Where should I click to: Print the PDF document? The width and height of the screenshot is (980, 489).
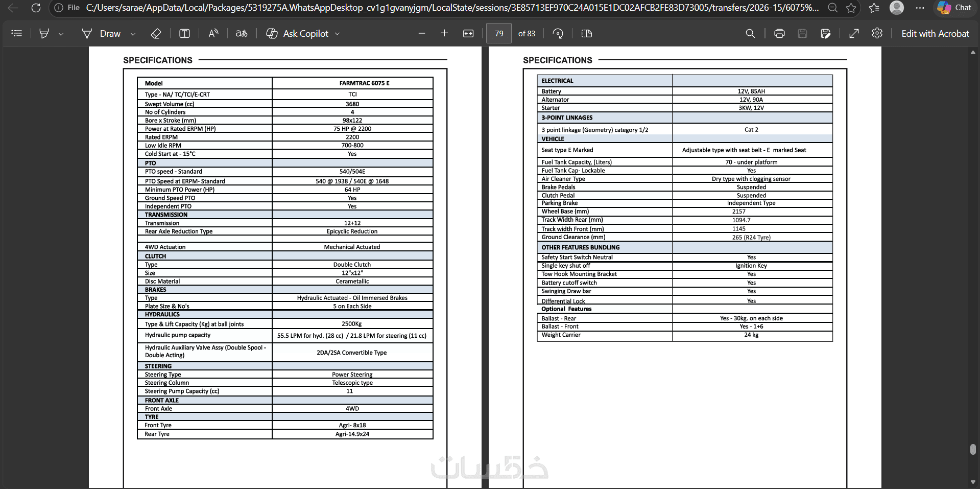coord(779,33)
